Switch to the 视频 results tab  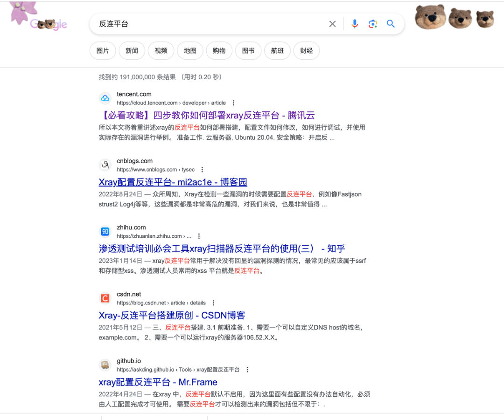[x=161, y=51]
